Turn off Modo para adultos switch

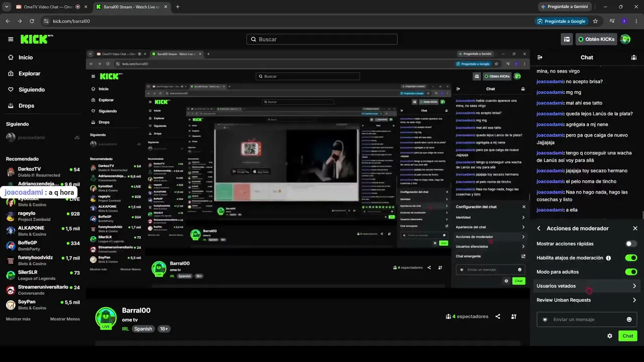(631, 272)
